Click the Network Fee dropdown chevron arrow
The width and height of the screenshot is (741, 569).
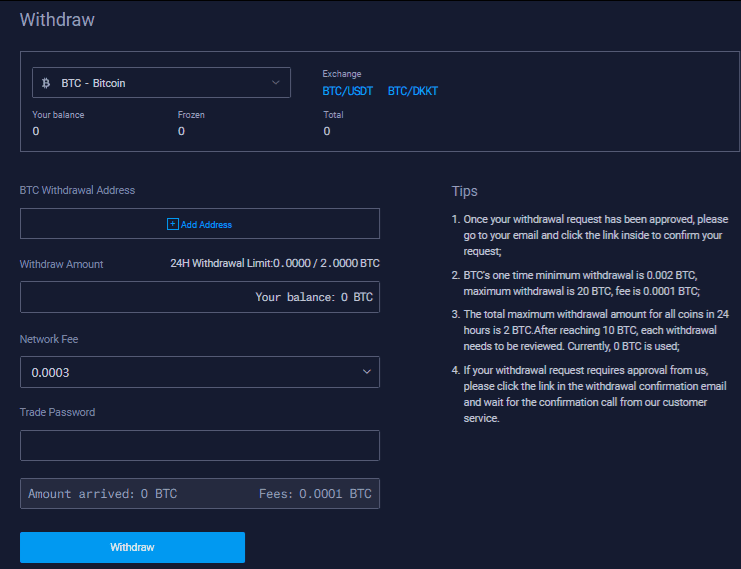coord(365,372)
